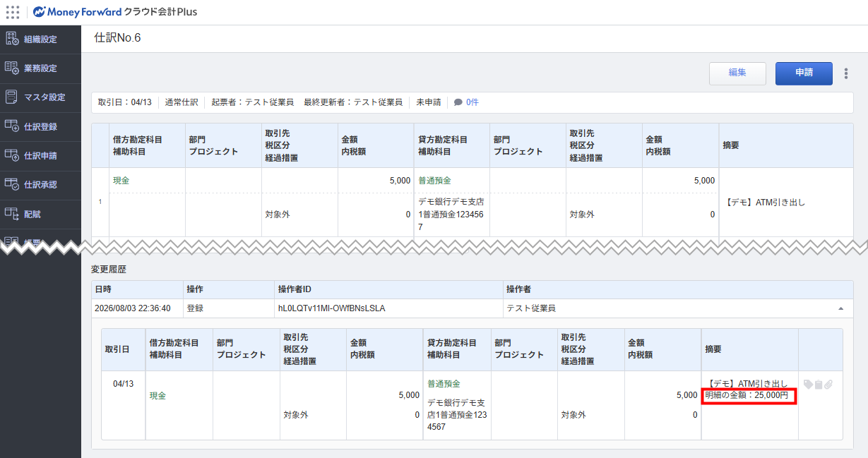
Task: Click 現金 debit account in journal row 1
Action: pyautogui.click(x=121, y=181)
